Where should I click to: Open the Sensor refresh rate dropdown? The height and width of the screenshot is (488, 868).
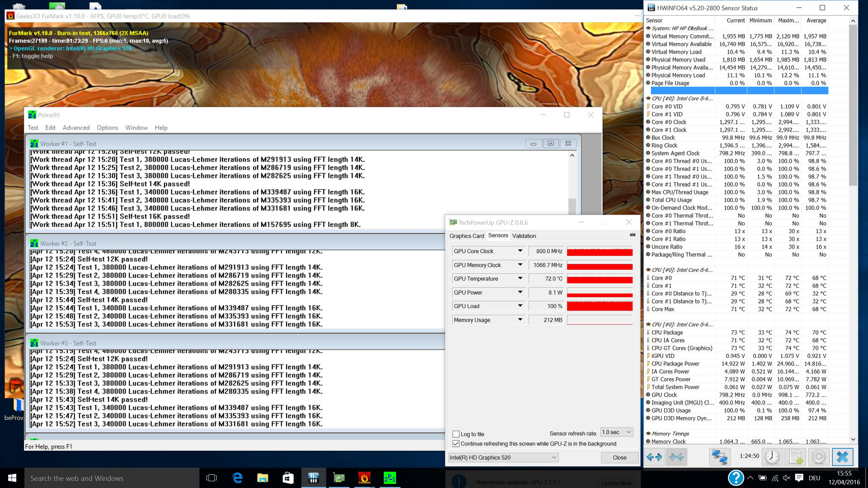click(x=617, y=432)
